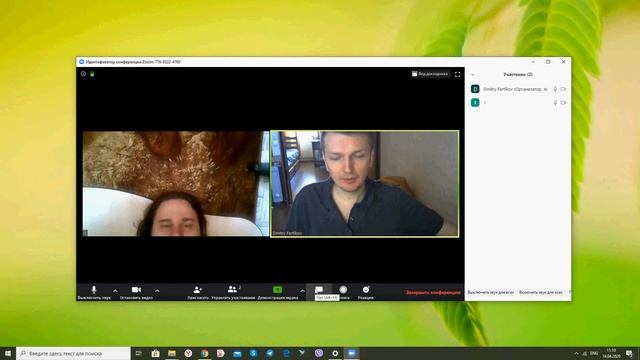Open Manage Participants in the toolbar

[x=233, y=292]
